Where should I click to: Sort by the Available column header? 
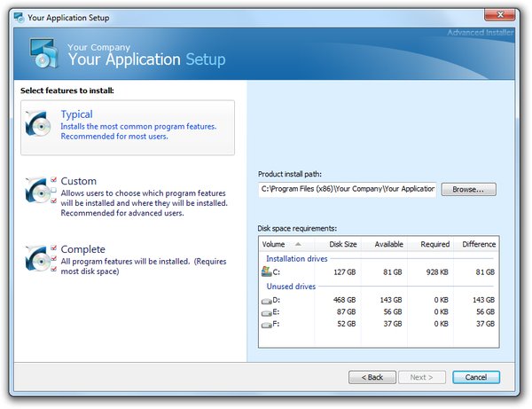[385, 244]
